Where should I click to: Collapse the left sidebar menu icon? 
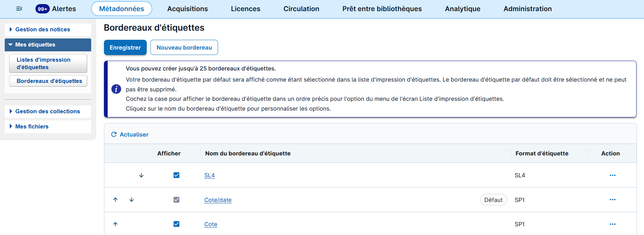click(x=19, y=9)
